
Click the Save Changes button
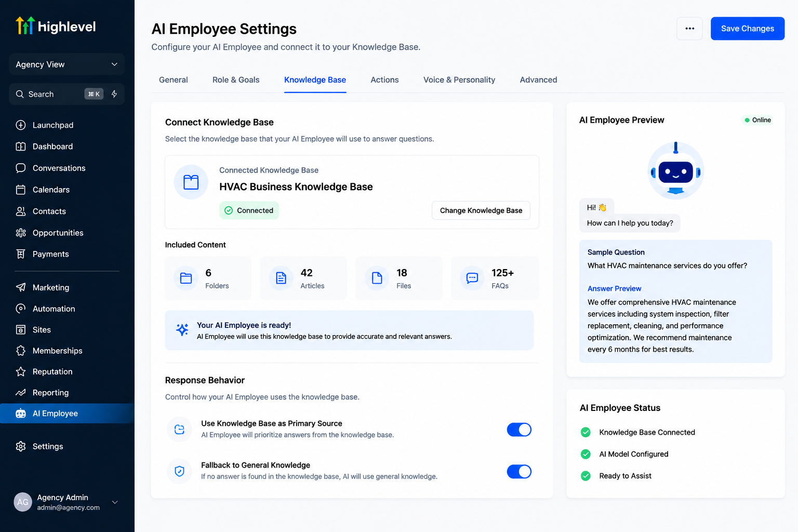coord(747,29)
